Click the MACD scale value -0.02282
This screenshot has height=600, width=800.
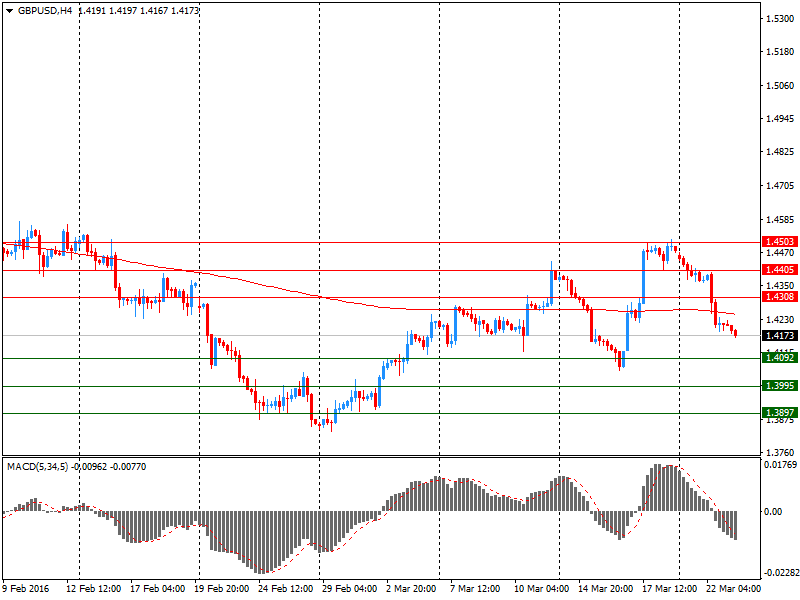tap(781, 573)
